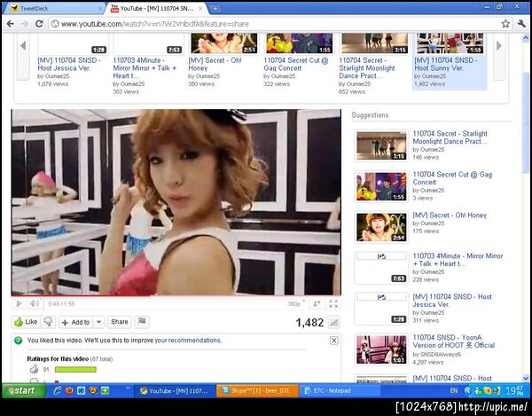The image size is (532, 416).
Task: Mute the video using the speaker icon
Action: click(x=35, y=303)
